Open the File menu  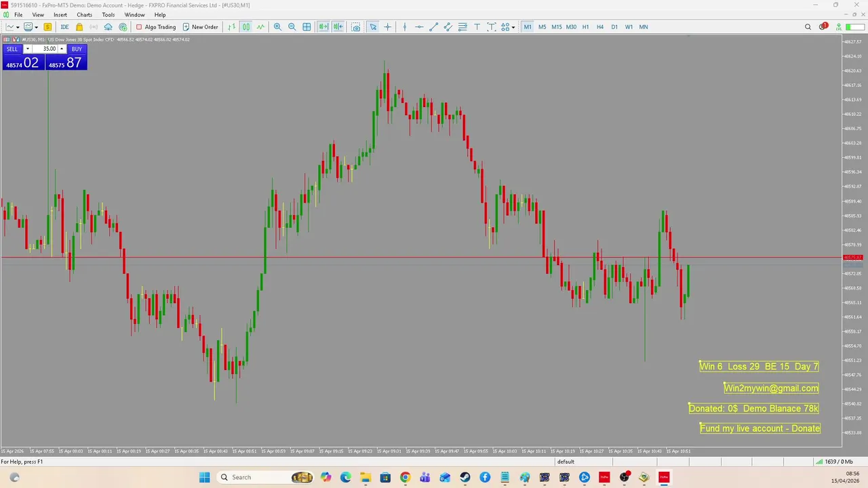pyautogui.click(x=18, y=15)
